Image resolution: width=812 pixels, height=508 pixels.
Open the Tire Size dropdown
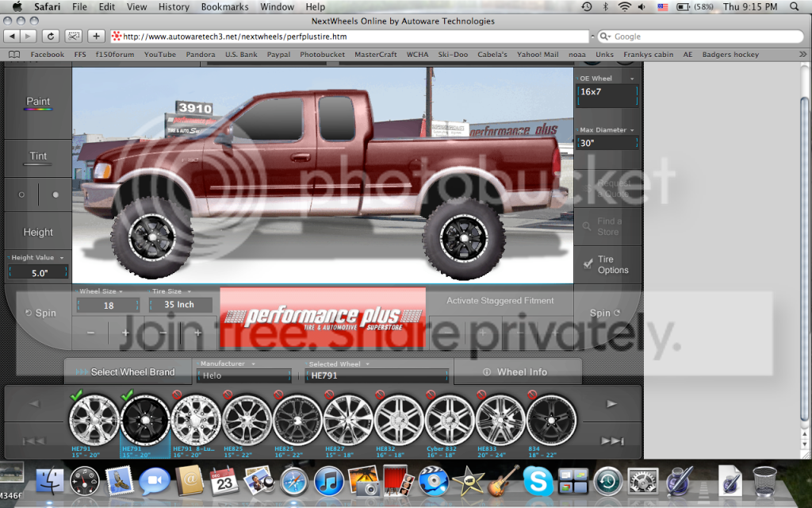click(x=189, y=291)
